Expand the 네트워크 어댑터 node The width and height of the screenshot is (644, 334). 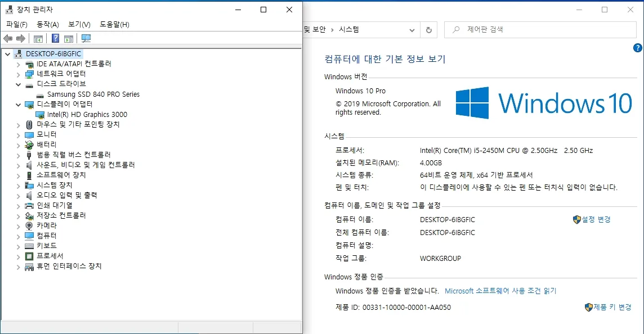point(18,75)
